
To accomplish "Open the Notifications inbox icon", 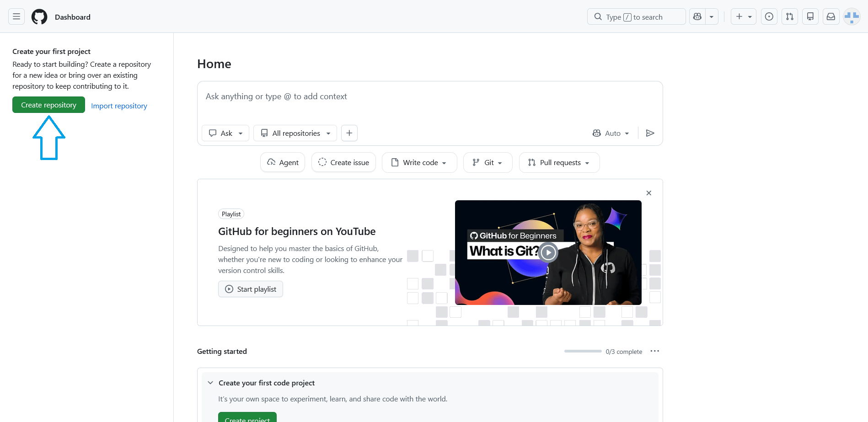I will pos(831,17).
